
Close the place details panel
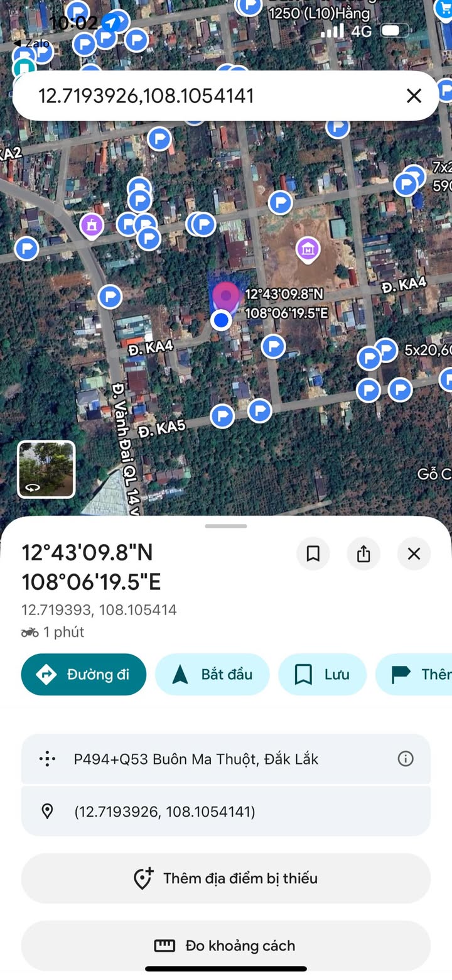[414, 553]
